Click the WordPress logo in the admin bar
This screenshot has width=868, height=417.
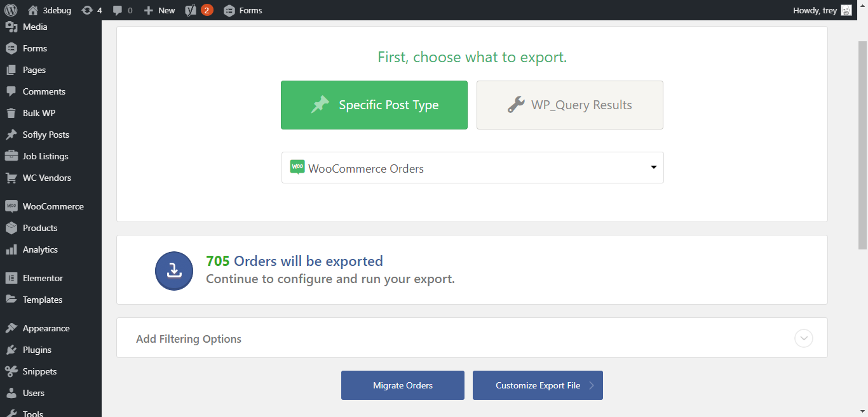11,10
